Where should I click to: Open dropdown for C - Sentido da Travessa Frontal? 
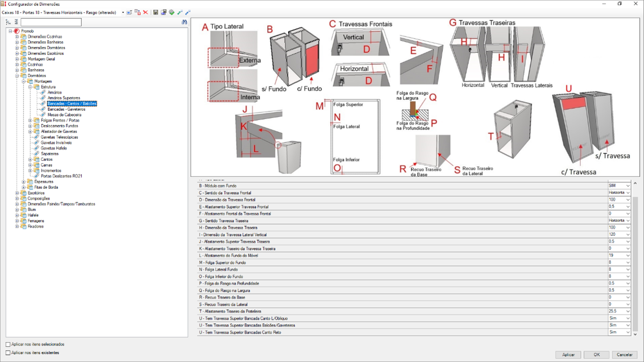pos(628,193)
